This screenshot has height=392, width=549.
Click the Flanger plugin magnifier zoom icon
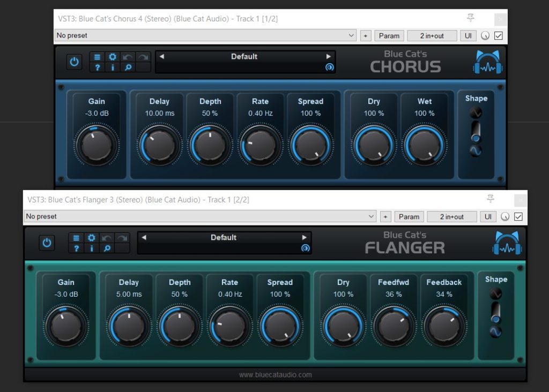pyautogui.click(x=107, y=248)
